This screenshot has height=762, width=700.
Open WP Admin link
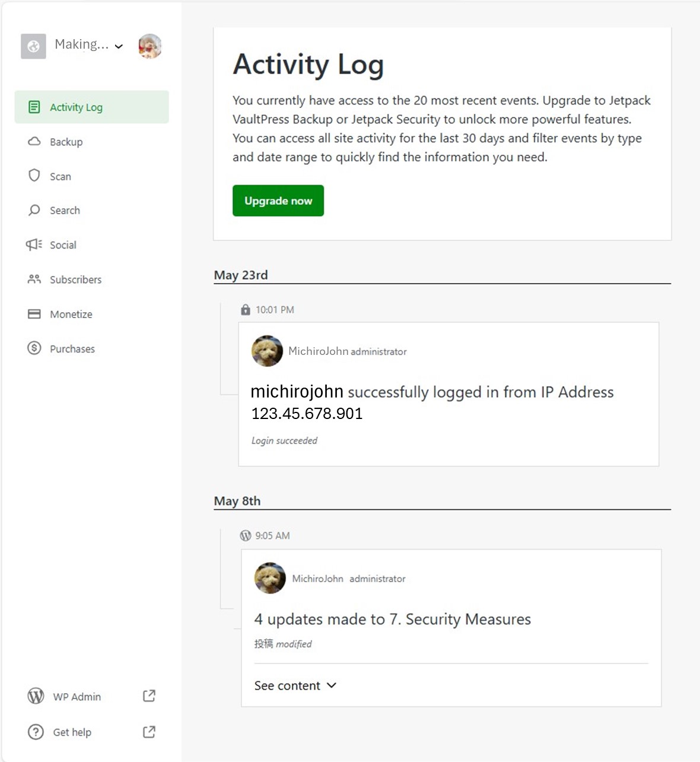(x=77, y=697)
